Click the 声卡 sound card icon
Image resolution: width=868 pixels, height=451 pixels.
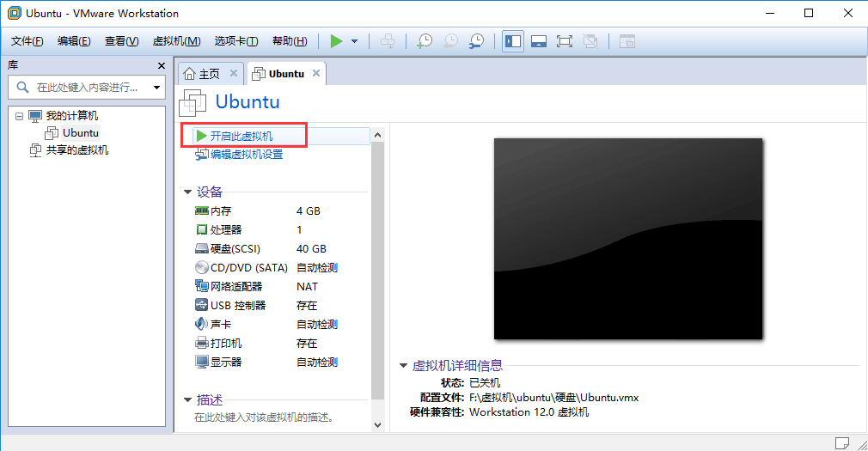[x=201, y=324]
